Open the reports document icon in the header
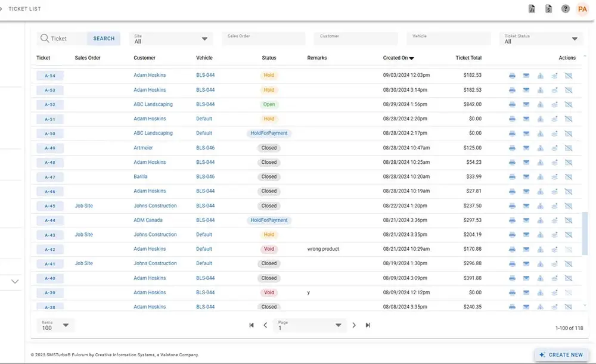Viewport: 596px width, 364px height. tap(532, 8)
